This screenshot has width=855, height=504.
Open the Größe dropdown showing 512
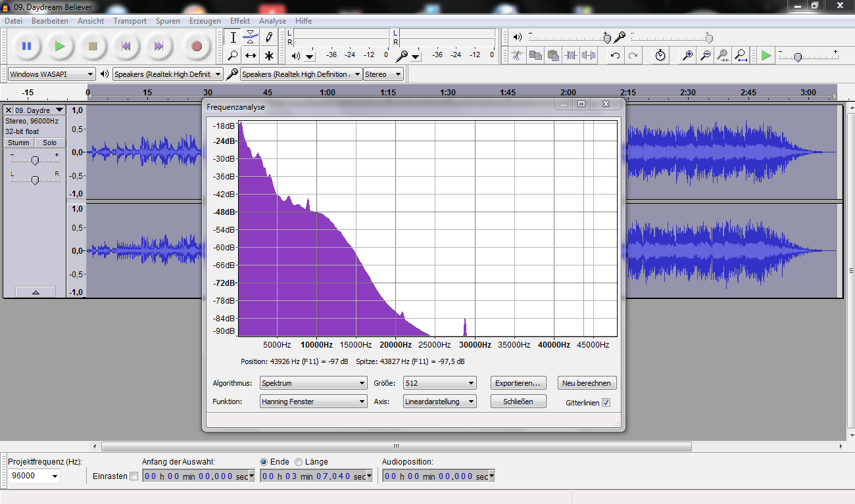pos(439,383)
